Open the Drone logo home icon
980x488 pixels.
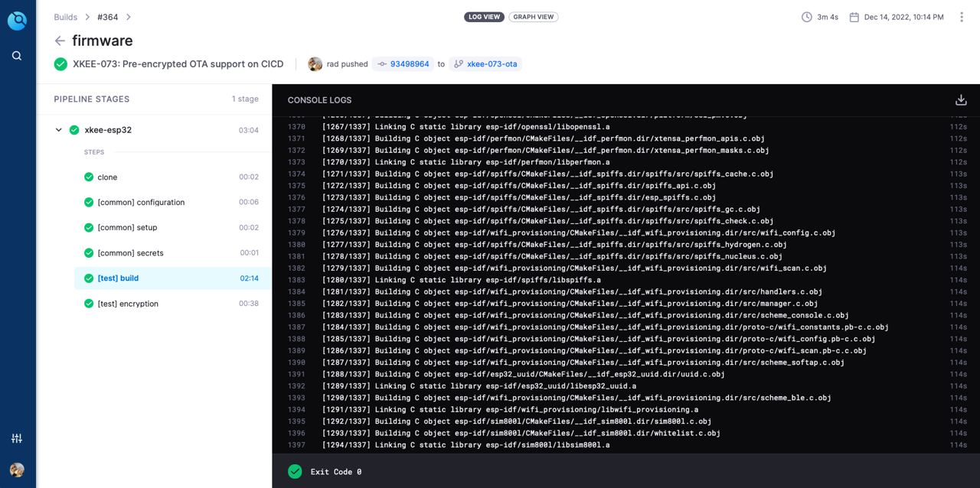pyautogui.click(x=17, y=21)
